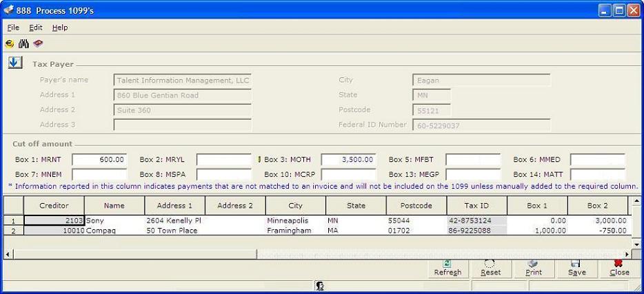Click the Tax ID cell 86-9225088
Viewport: 644px width, 294px height.
pyautogui.click(x=477, y=231)
